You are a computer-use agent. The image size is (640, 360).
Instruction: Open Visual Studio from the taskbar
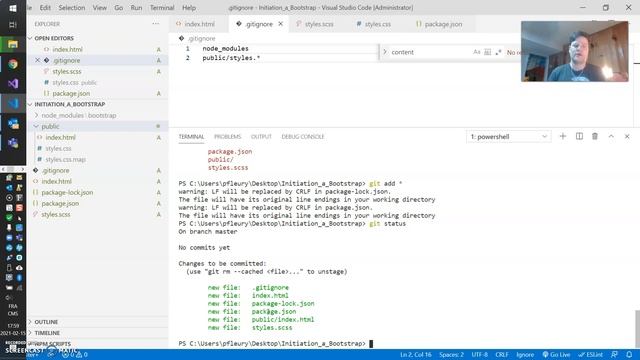(x=13, y=84)
